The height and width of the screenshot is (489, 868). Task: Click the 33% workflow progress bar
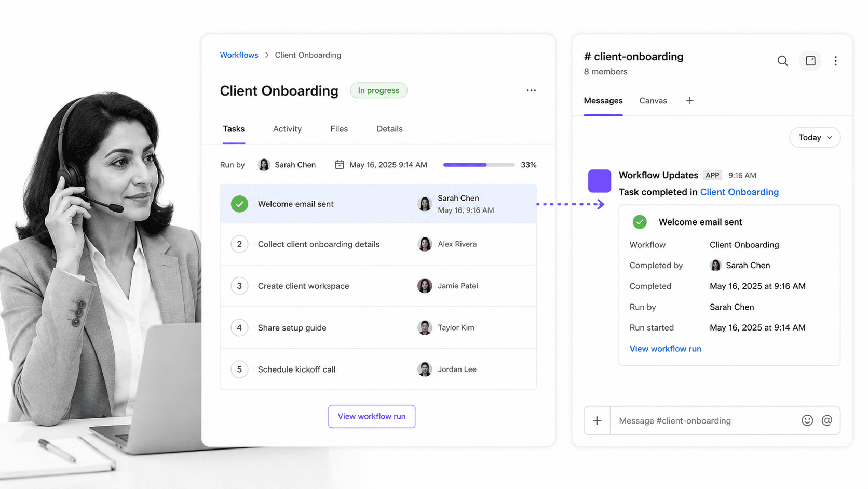(x=479, y=165)
